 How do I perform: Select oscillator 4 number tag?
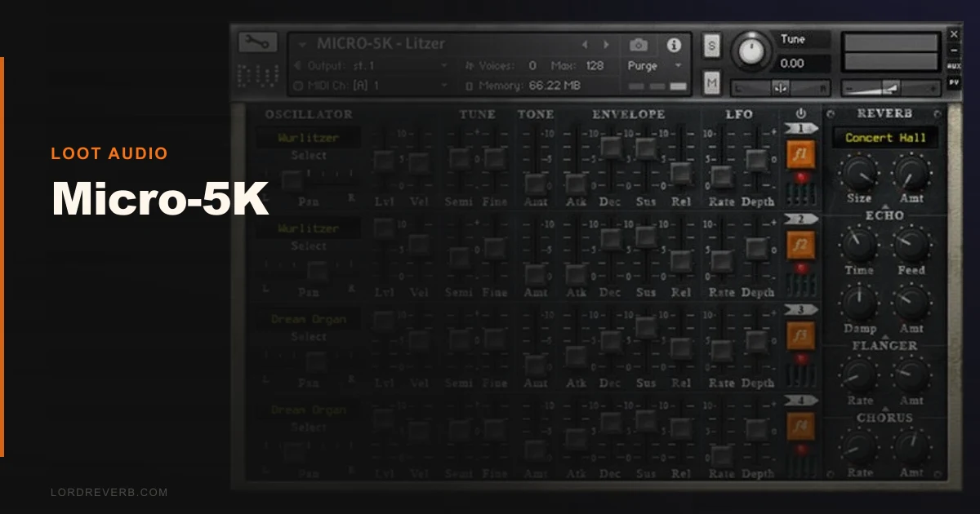800,401
